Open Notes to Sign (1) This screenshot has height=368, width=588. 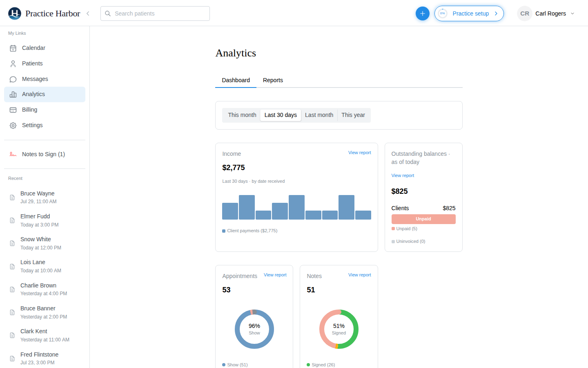(x=45, y=154)
